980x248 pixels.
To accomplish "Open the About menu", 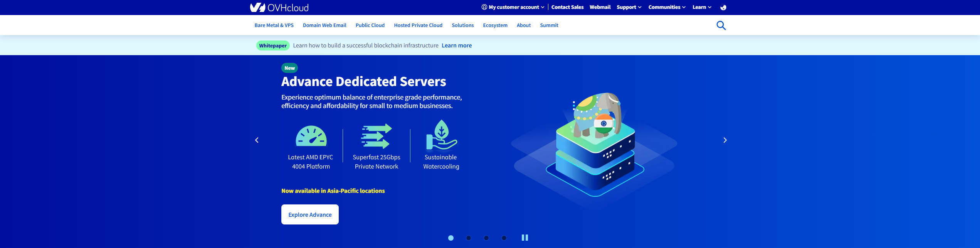I will (524, 25).
